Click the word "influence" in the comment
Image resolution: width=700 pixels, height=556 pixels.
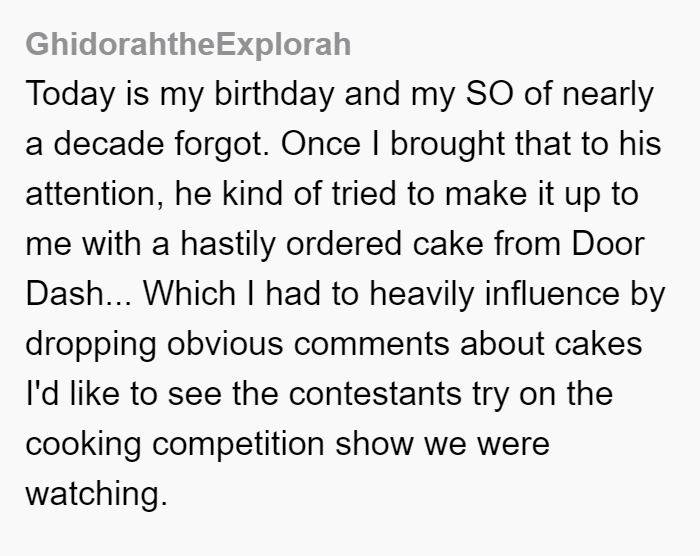[552, 294]
